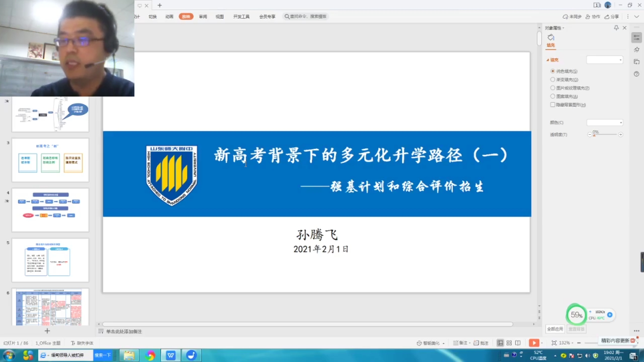Click the animation star sidebar icon

pos(636,50)
